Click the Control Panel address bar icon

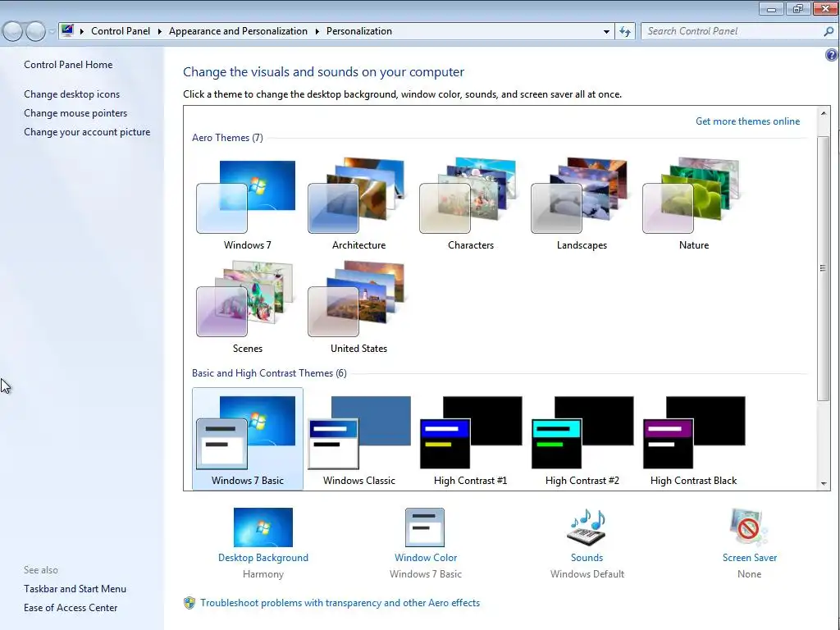(67, 30)
